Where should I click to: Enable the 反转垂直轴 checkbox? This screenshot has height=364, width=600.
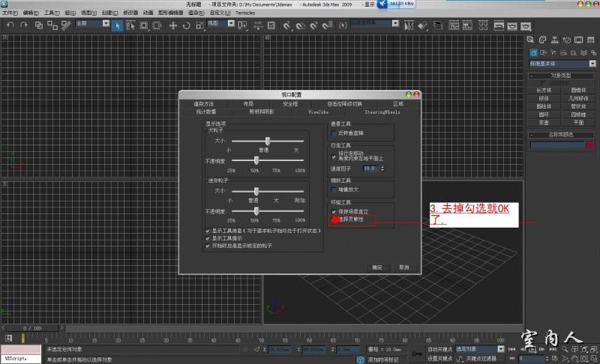point(334,133)
